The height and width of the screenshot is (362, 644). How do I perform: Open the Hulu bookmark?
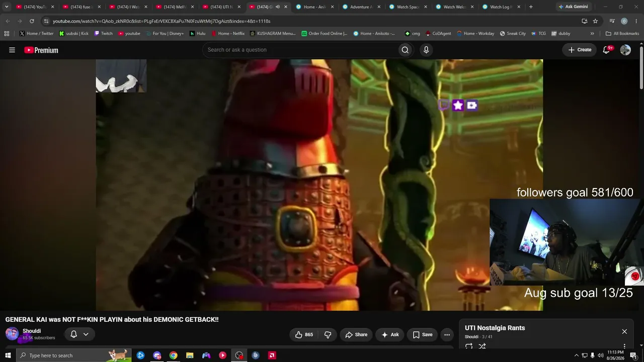(x=197, y=34)
